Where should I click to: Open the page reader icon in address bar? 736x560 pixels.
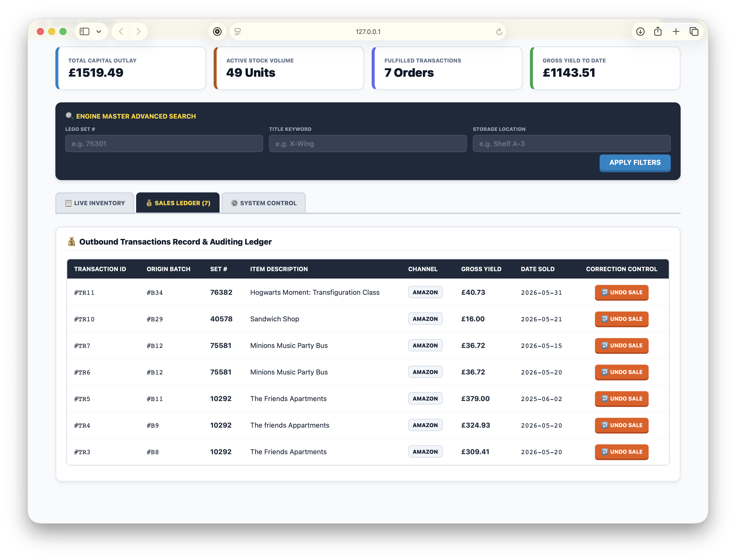coord(238,32)
